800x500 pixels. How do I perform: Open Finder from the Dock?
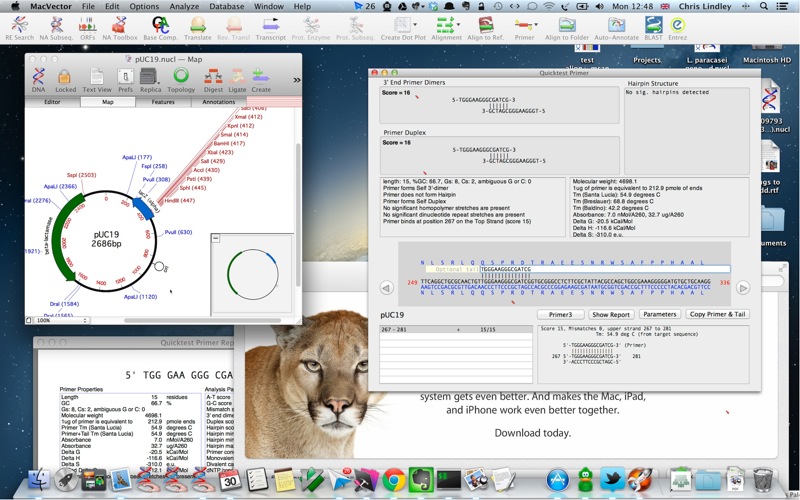coord(39,480)
